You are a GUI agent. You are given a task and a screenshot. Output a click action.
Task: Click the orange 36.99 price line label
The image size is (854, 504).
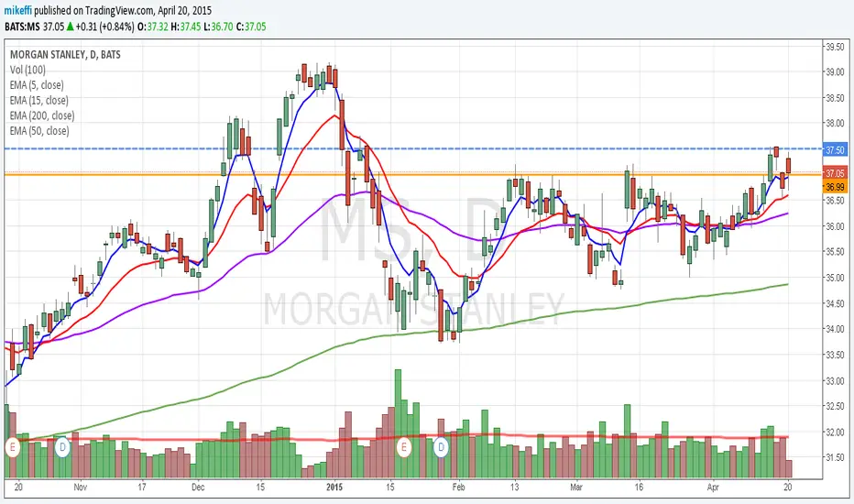click(x=835, y=187)
